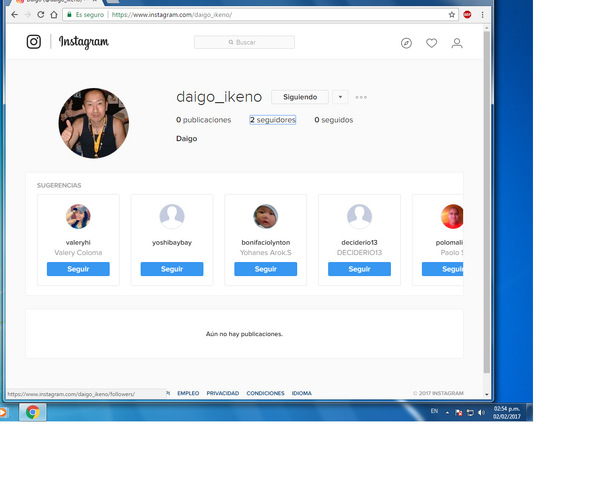Open the Action Center flag tray icon
Screen dimensions: 600x480
point(458,412)
